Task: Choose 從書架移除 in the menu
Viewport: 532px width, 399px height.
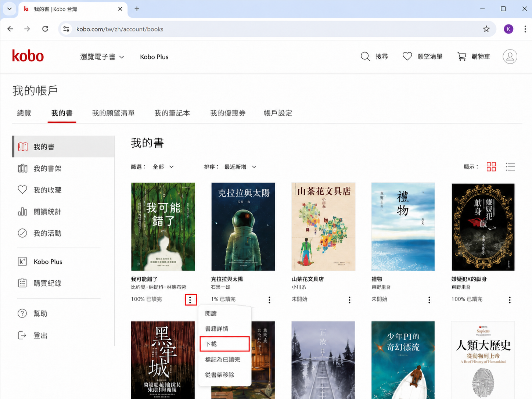Action: tap(224, 375)
